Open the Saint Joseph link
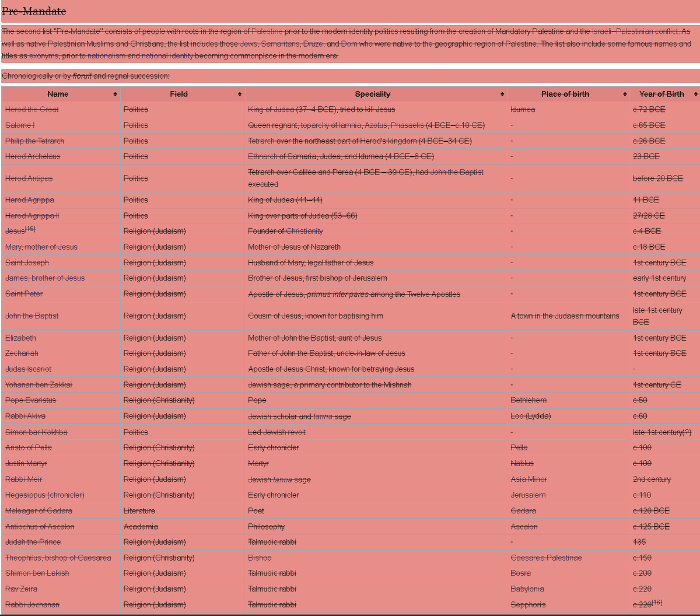The height and width of the screenshot is (616, 700). tap(27, 263)
